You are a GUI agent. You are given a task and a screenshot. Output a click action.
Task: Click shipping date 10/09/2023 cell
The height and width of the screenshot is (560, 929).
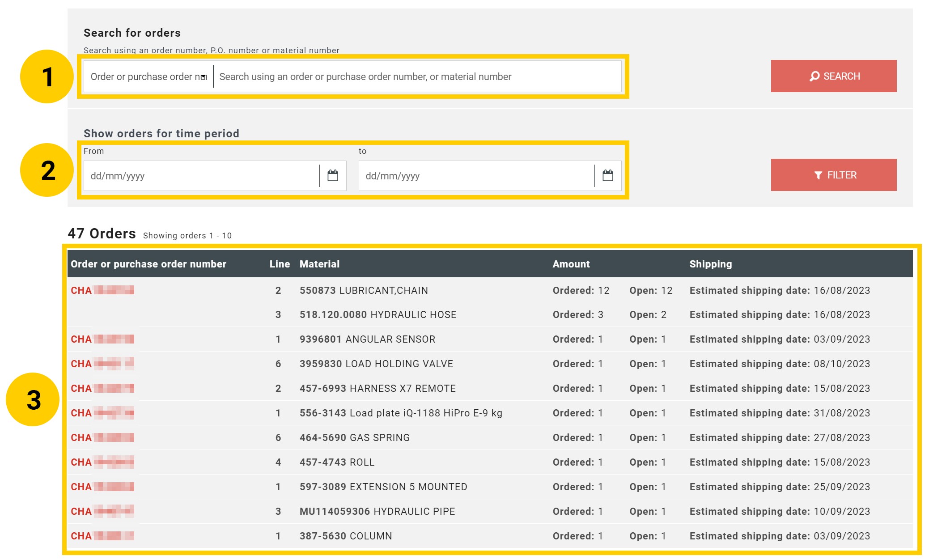780,511
